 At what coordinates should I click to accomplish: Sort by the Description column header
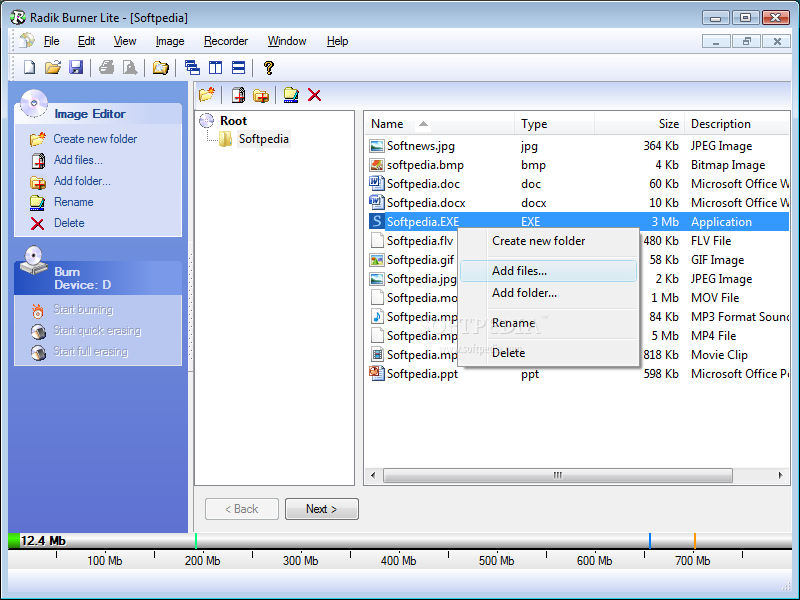737,124
